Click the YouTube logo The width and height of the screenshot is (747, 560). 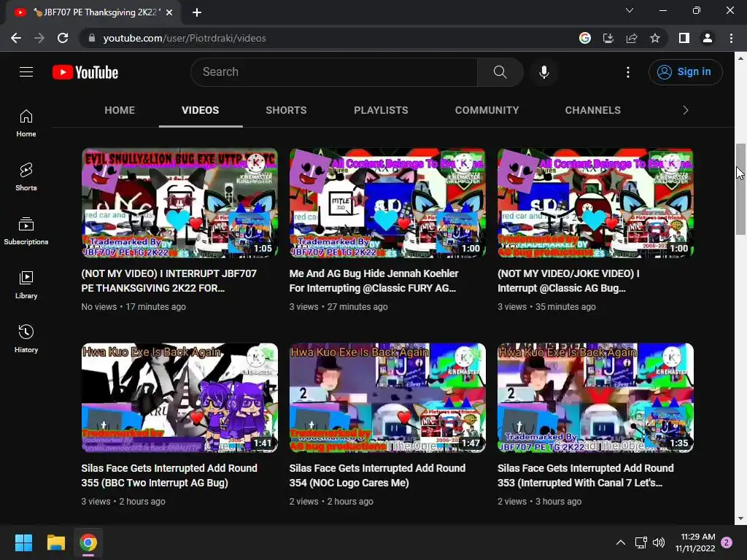tap(85, 72)
